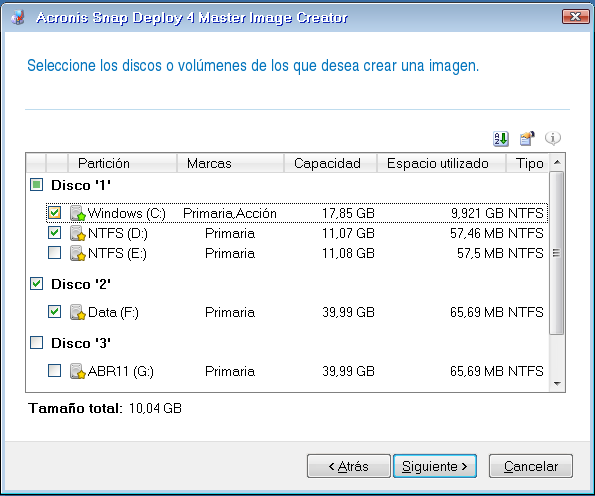Select the Disco '3' label
The image size is (595, 496).
[81, 343]
